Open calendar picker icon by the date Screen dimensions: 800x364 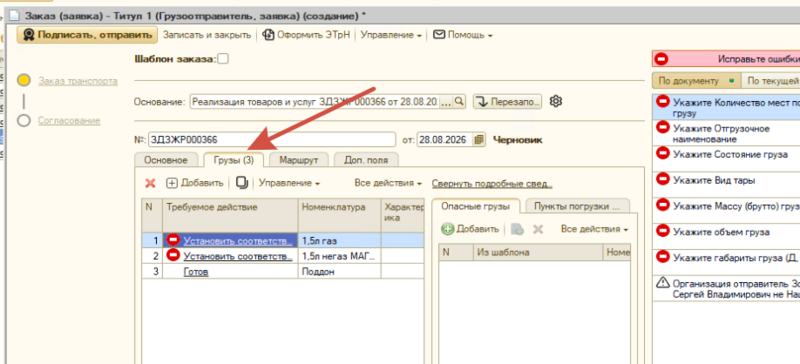(479, 139)
